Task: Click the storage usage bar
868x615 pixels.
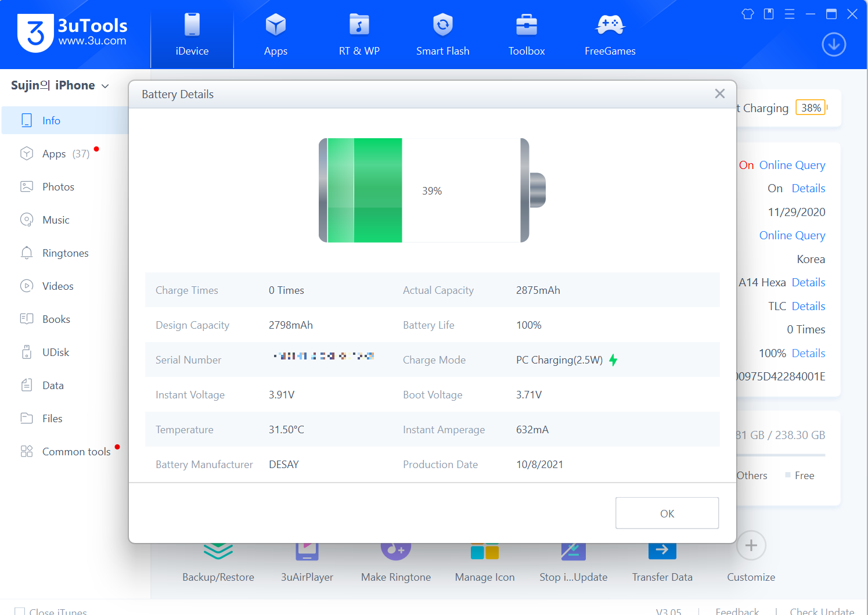Action: [x=781, y=455]
